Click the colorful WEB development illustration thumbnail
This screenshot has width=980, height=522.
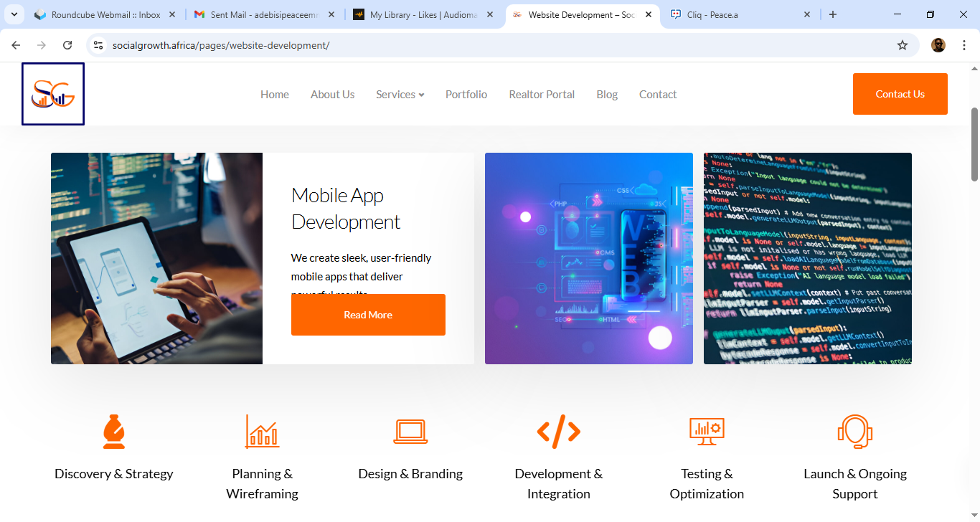[588, 258]
